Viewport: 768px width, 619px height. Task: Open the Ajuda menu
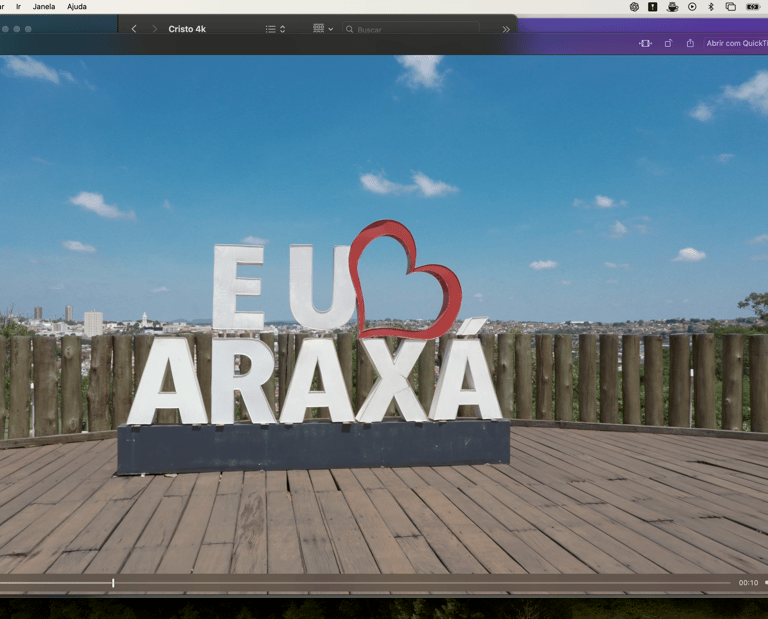point(77,6)
